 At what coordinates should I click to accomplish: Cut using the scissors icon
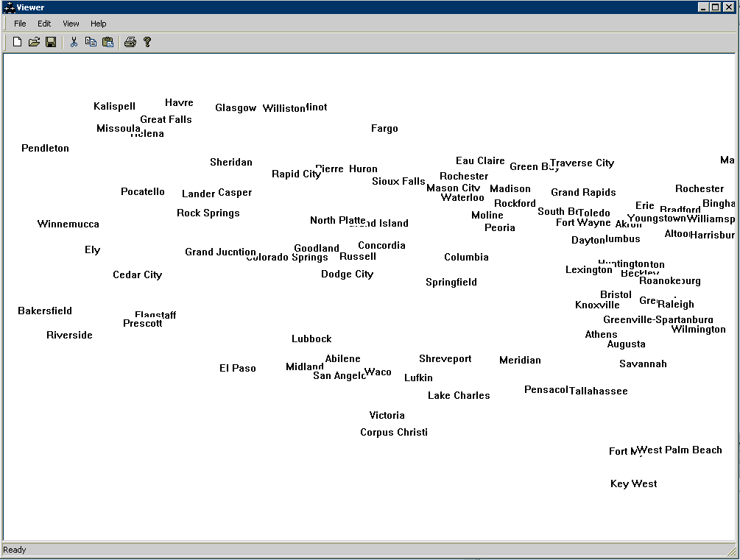[74, 42]
